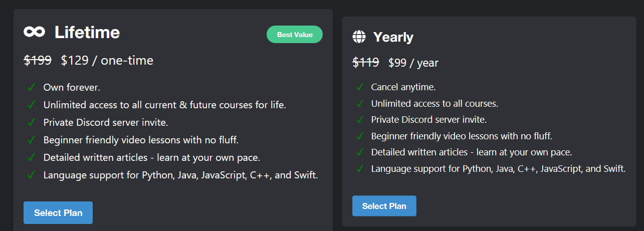Click checkmark beside Unlimited access to all courses.
644x231 pixels.
(360, 103)
